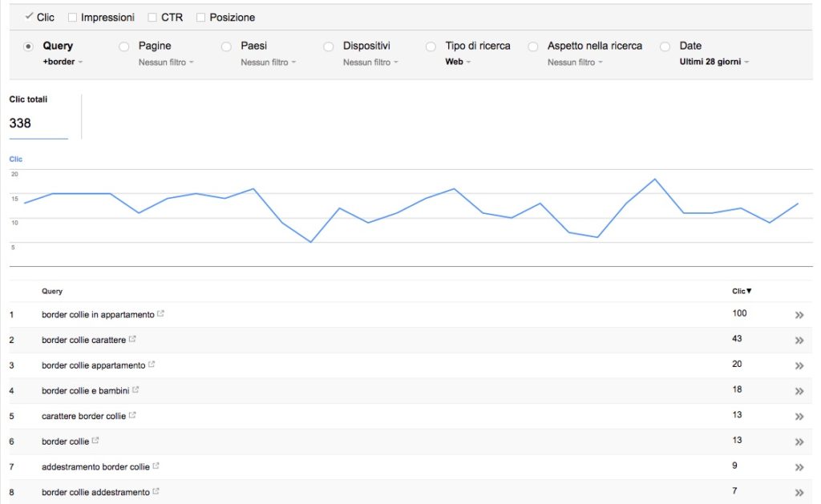Click the 43 clicks value

click(737, 339)
